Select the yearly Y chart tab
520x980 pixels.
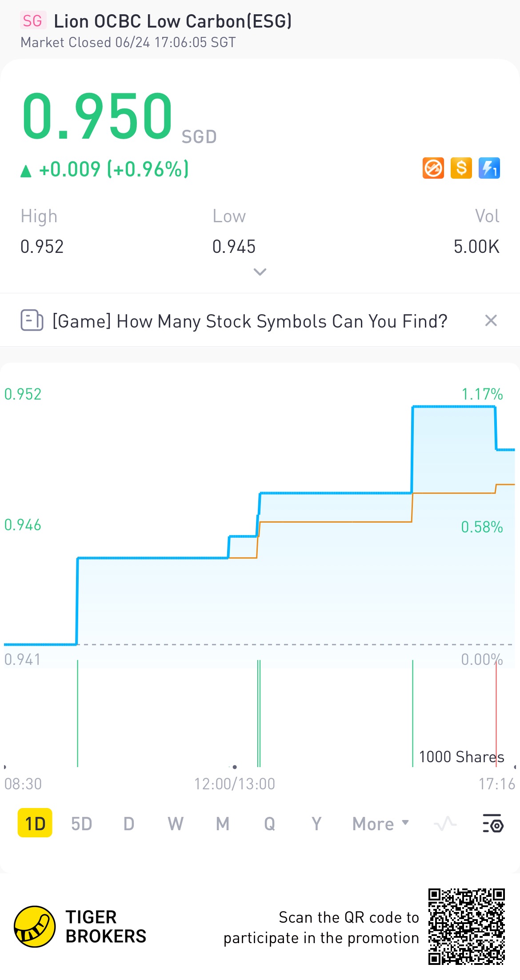click(x=316, y=824)
